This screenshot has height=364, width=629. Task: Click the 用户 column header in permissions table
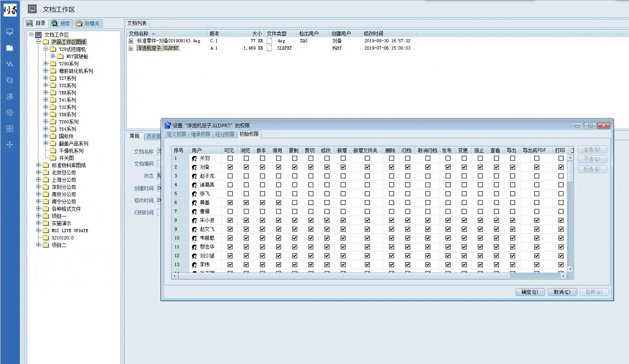click(x=206, y=150)
